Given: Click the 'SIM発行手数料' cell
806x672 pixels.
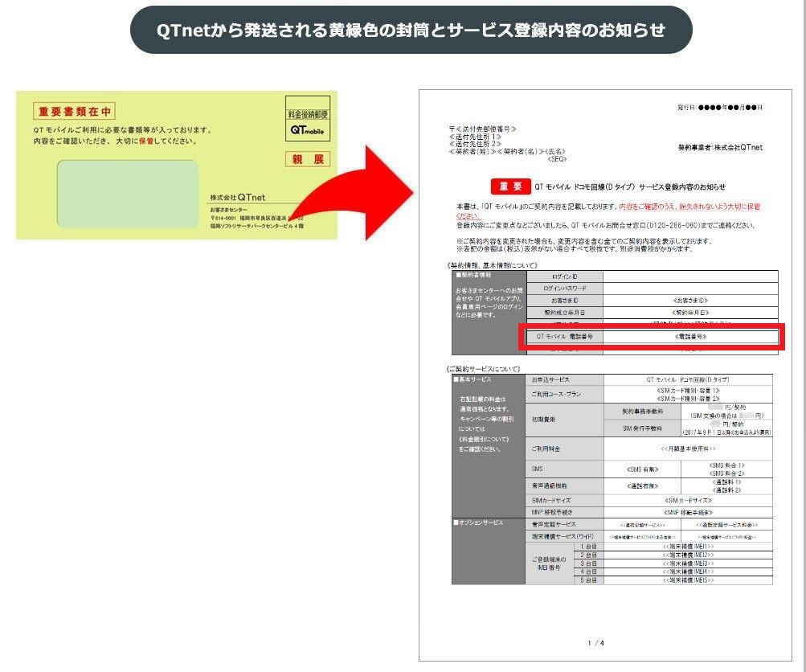Looking at the screenshot, I should pyautogui.click(x=642, y=428).
